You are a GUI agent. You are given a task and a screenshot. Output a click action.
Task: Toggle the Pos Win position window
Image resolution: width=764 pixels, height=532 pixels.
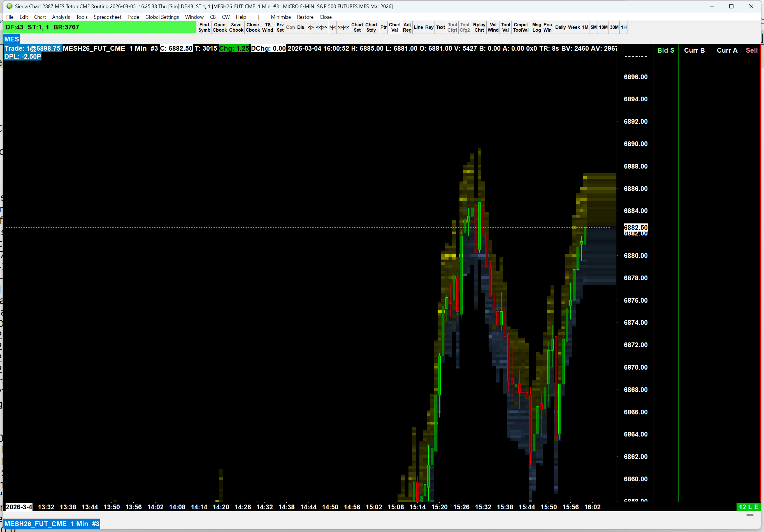point(547,27)
